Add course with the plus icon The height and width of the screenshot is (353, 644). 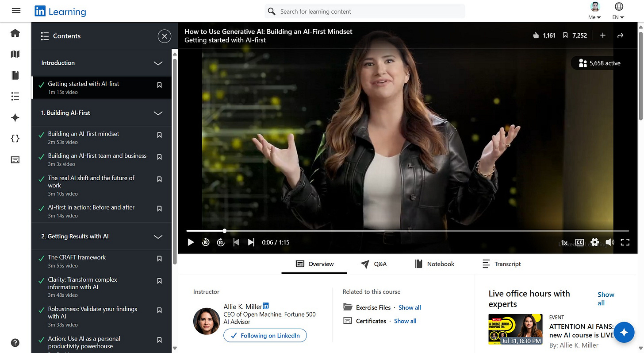[x=602, y=35]
